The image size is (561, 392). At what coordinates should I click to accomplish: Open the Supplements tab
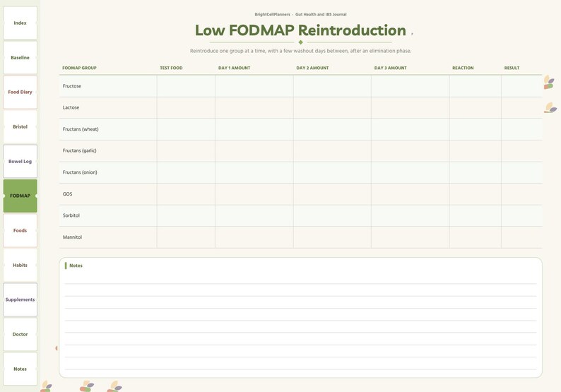20,299
